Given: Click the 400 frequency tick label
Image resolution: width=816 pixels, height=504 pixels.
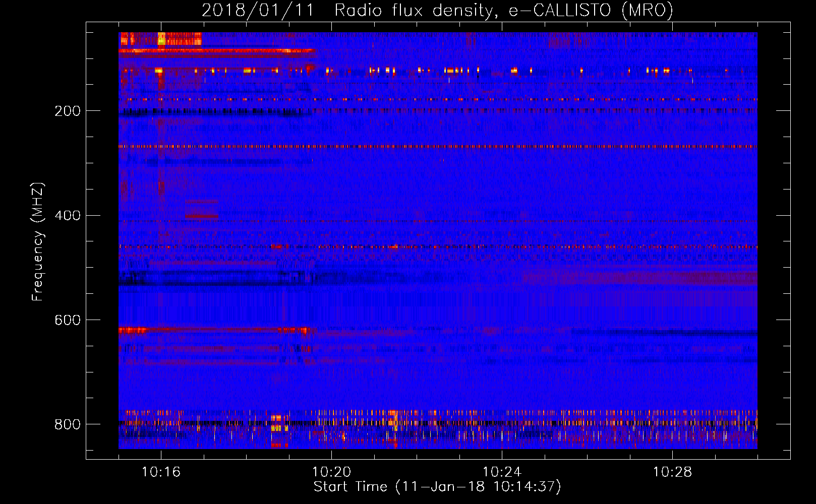Looking at the screenshot, I should coord(68,216).
